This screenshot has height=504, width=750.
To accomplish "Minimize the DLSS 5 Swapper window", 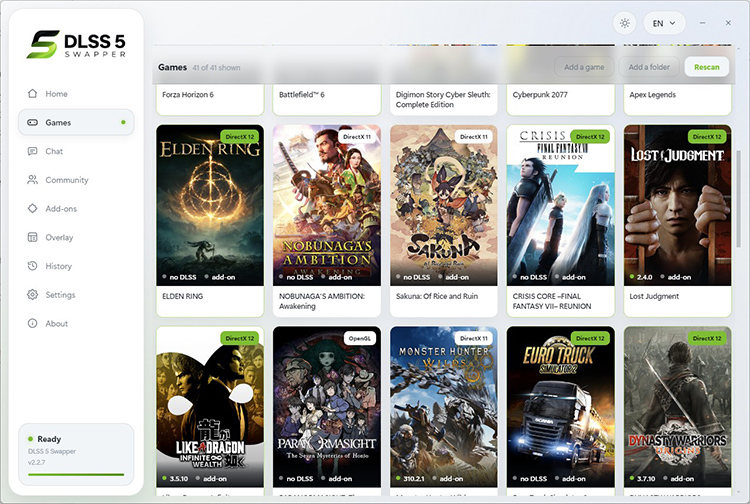I will (702, 23).
